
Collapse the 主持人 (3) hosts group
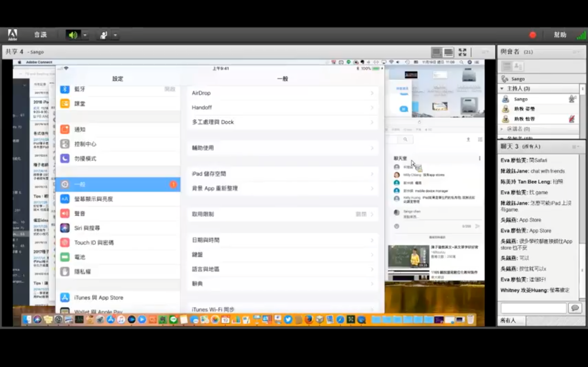pyautogui.click(x=502, y=88)
